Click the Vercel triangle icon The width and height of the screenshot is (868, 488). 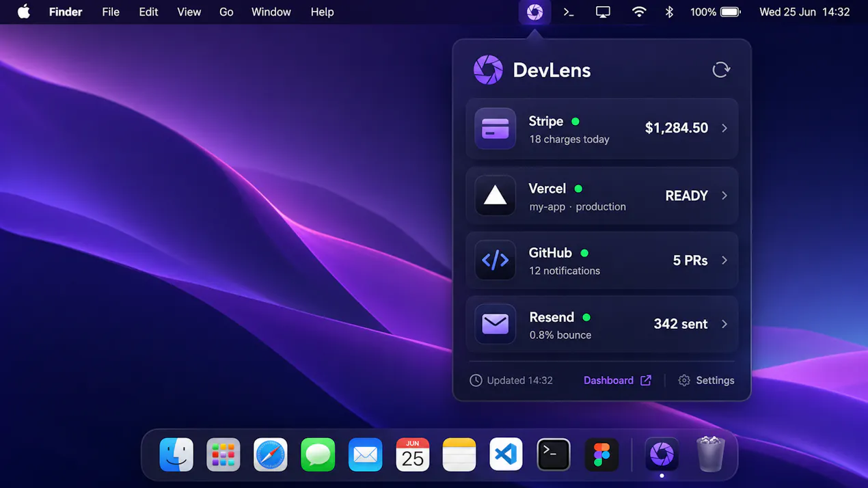[496, 195]
